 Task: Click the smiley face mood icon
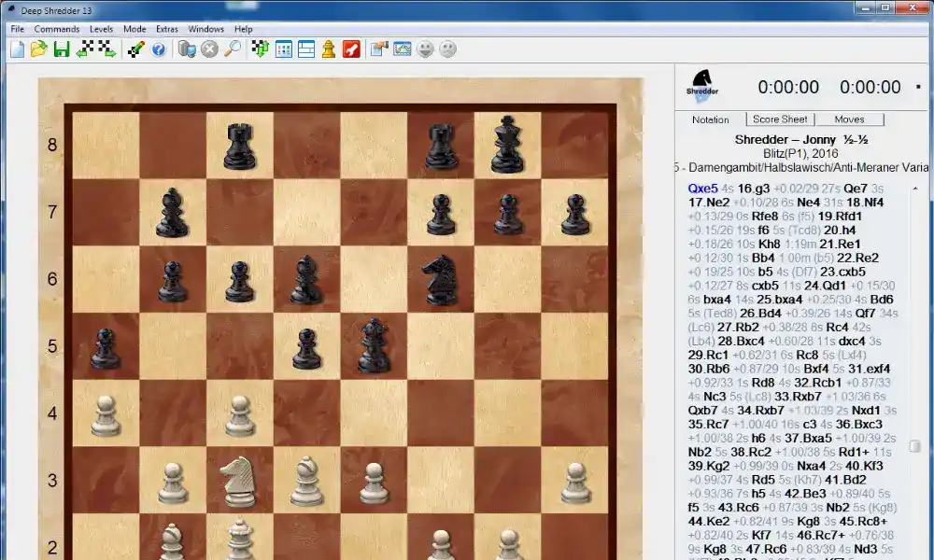425,49
